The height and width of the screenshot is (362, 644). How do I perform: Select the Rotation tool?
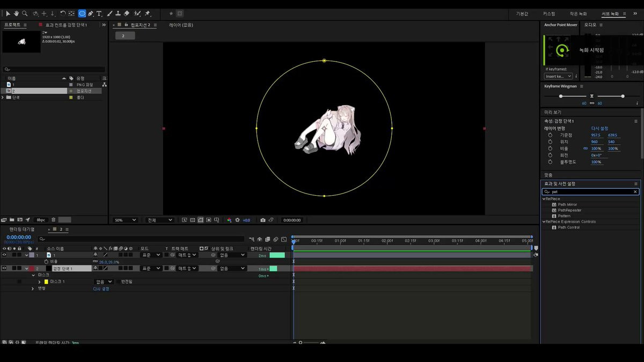(62, 13)
